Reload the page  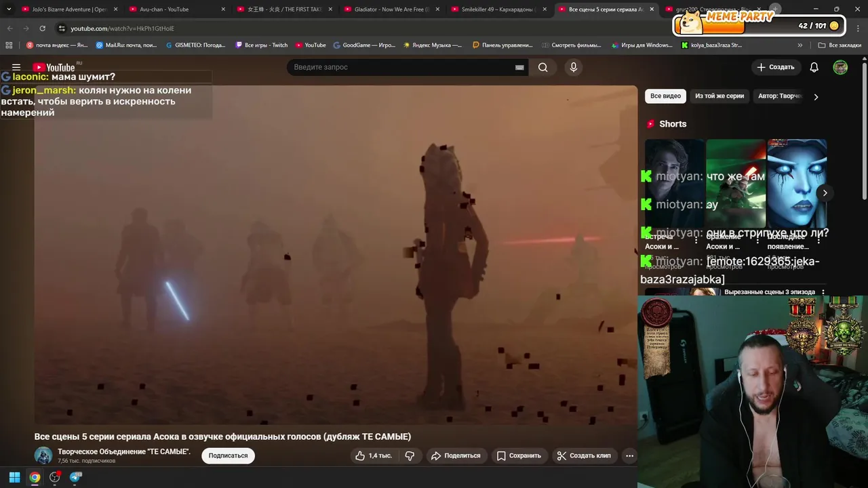(x=42, y=28)
